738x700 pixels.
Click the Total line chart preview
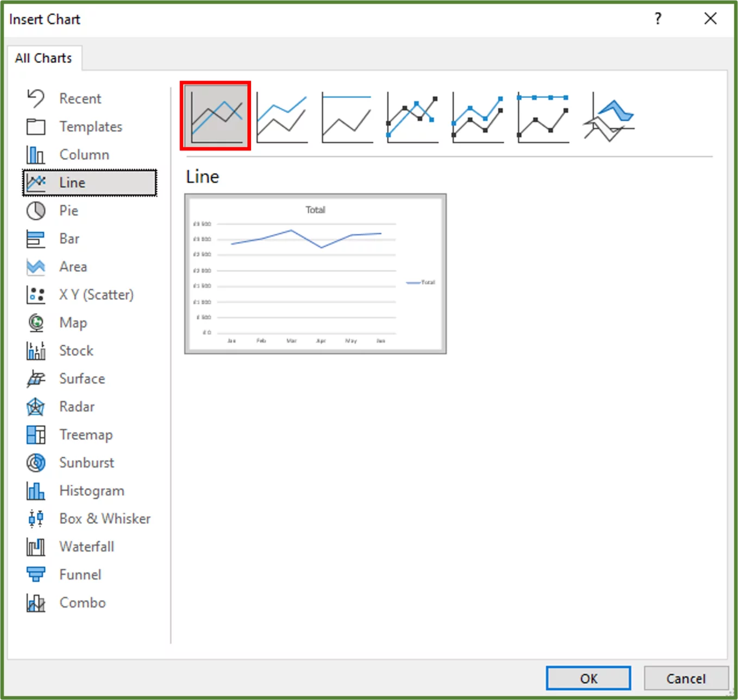point(315,273)
